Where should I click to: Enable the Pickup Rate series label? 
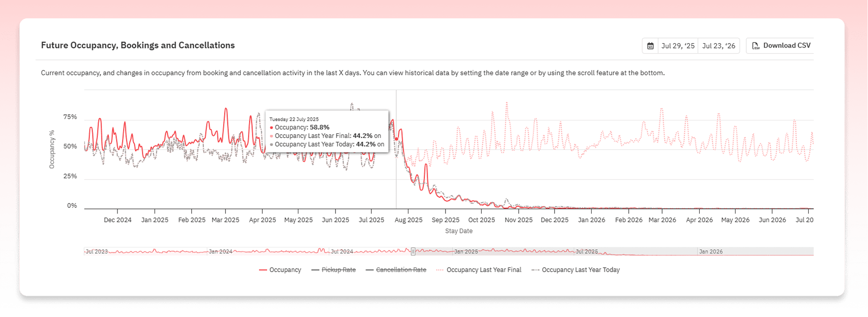tap(338, 270)
